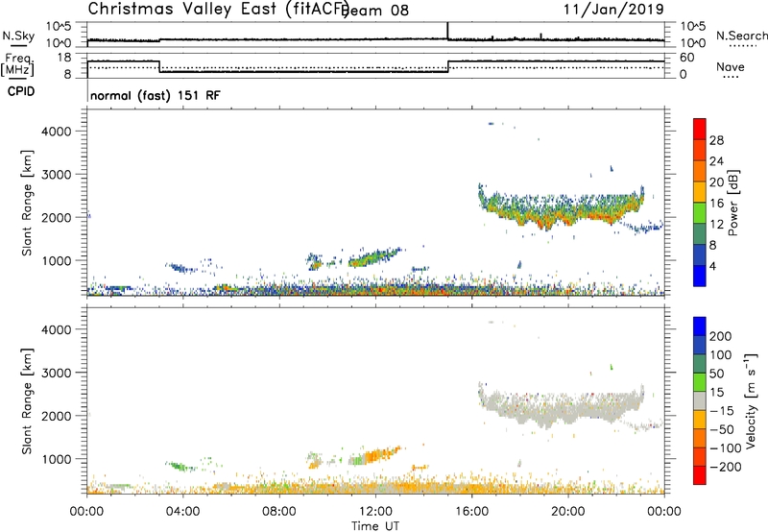Click the '20:00' time tick label
The image size is (768, 532).
568,512
